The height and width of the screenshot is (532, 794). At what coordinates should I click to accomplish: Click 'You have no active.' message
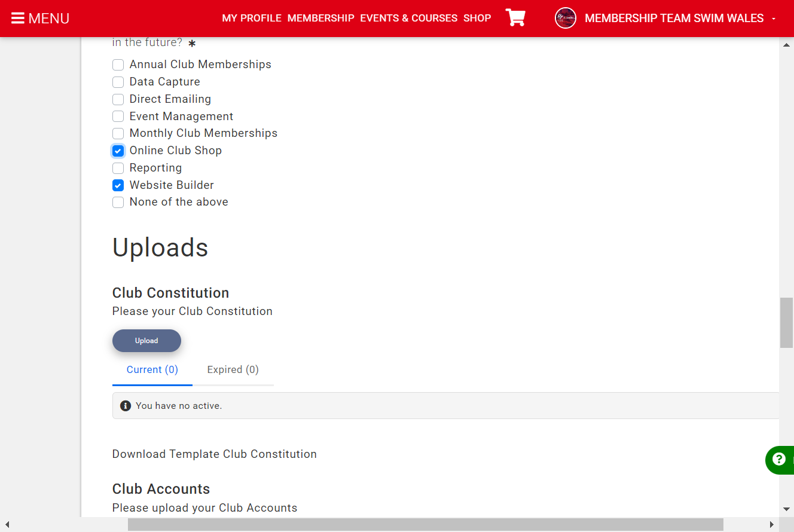(179, 406)
